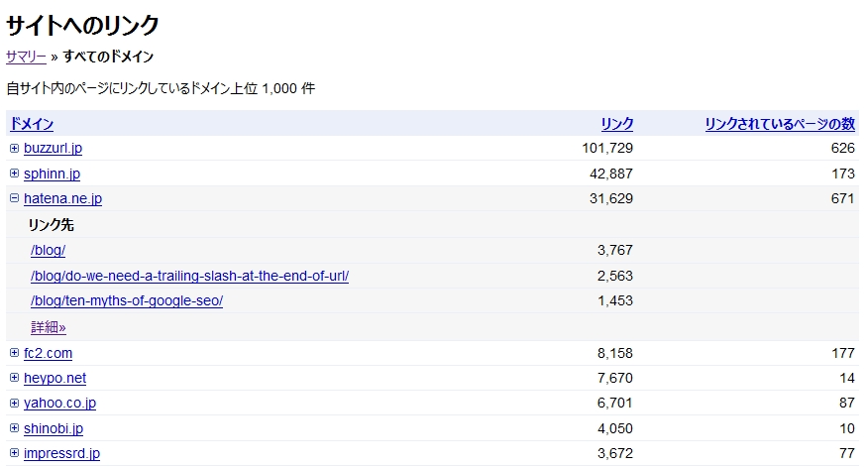Select the /blog/ link count 3,767
The width and height of the screenshot is (868, 467).
tap(615, 250)
